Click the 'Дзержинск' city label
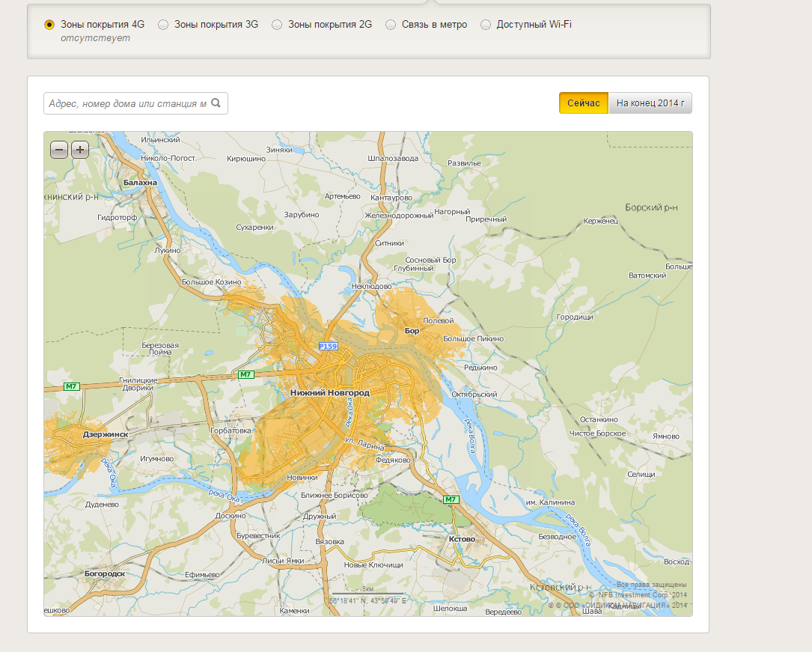This screenshot has width=812, height=652. pyautogui.click(x=105, y=434)
